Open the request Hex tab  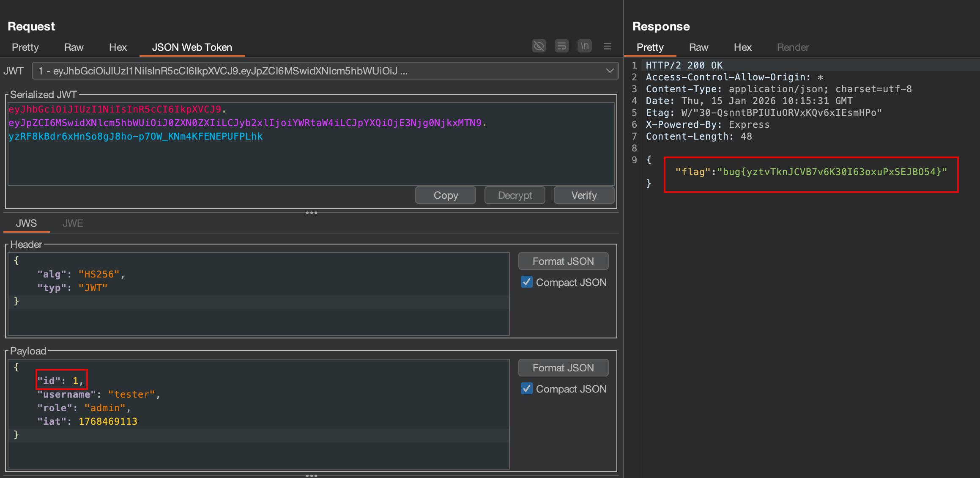pyautogui.click(x=118, y=47)
